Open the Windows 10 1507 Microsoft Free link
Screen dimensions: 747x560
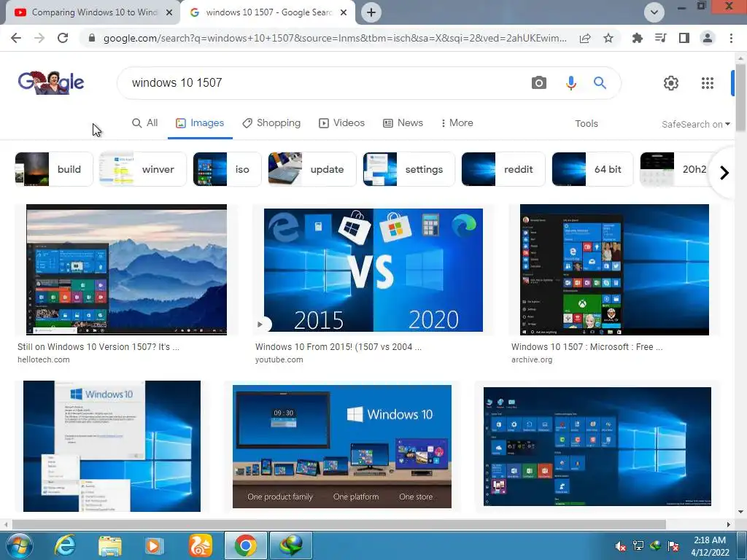587,346
